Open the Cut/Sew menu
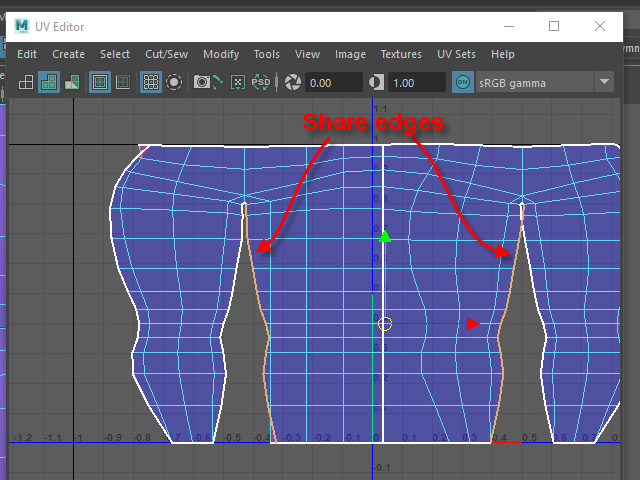This screenshot has height=480, width=640. [x=166, y=54]
